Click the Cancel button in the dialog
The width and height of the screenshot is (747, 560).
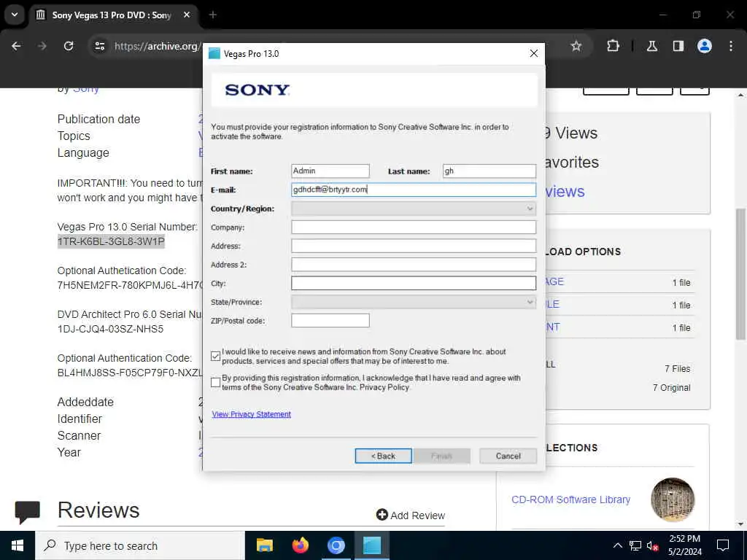(508, 456)
